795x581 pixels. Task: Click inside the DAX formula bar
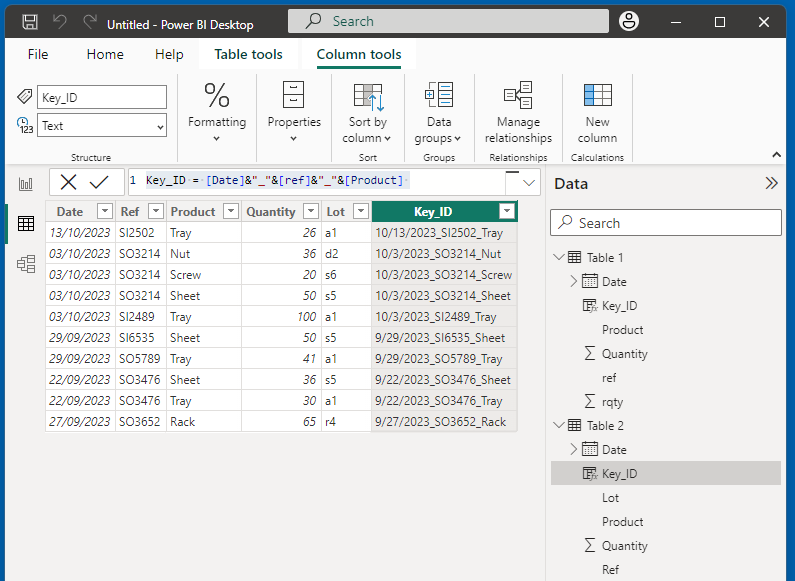tap(317, 182)
